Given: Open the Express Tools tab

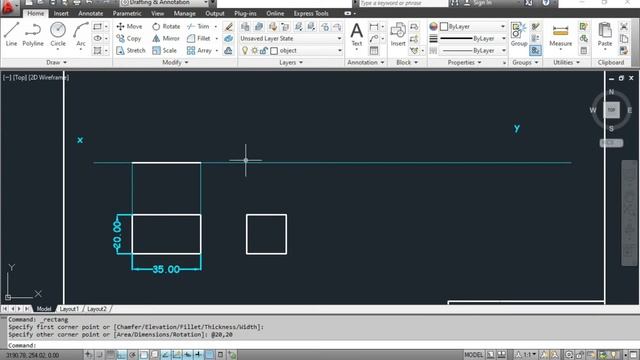Looking at the screenshot, I should point(311,13).
